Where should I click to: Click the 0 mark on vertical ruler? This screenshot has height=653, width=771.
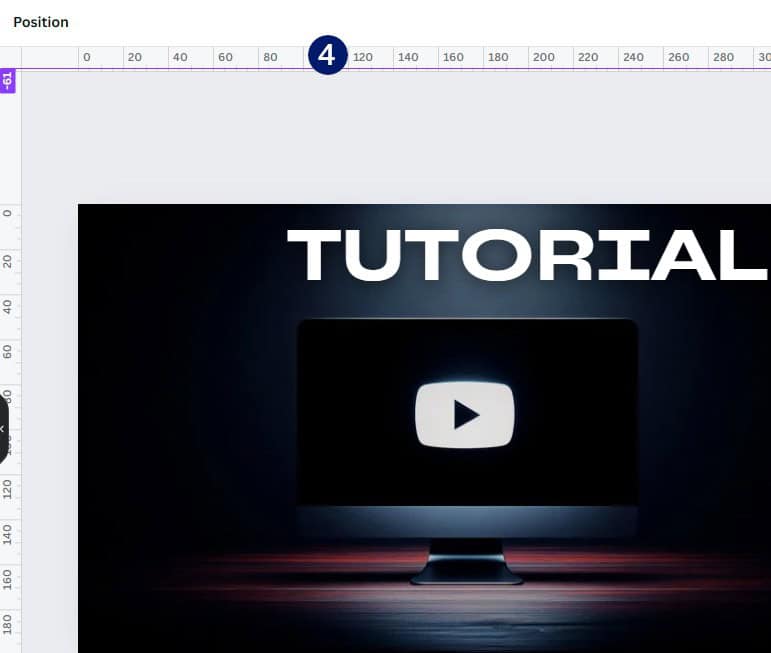click(x=7, y=213)
